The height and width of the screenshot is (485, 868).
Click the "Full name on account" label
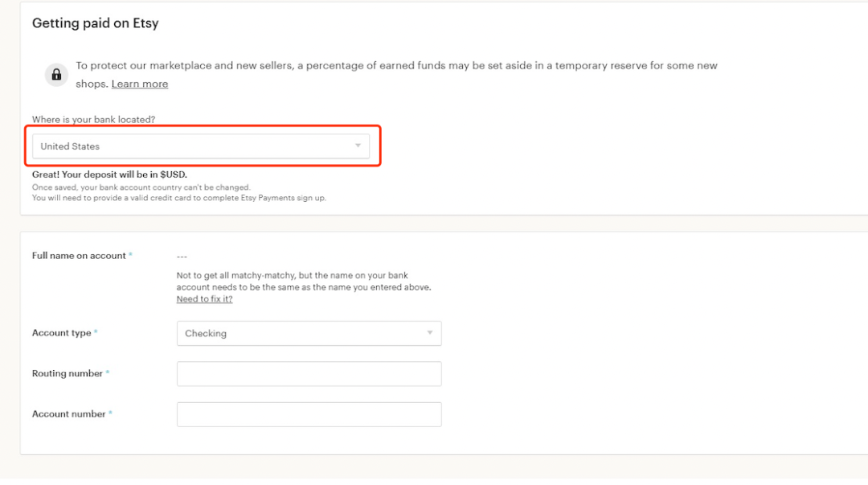(x=76, y=255)
